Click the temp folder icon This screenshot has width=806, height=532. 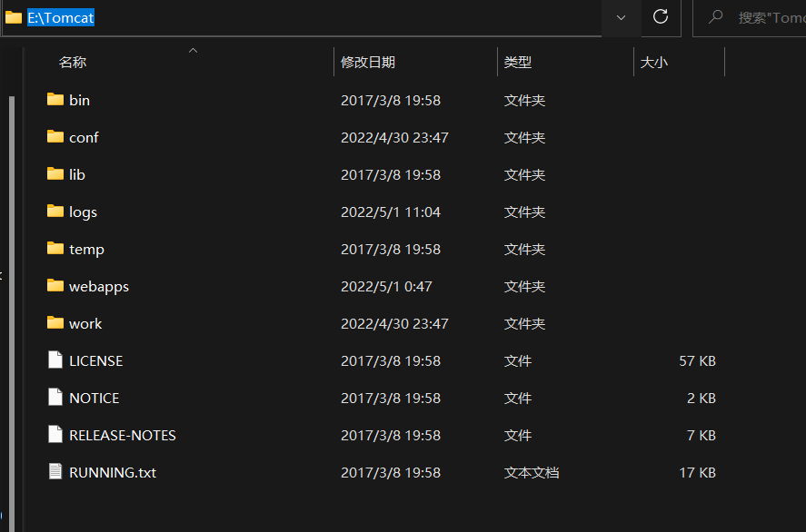55,248
